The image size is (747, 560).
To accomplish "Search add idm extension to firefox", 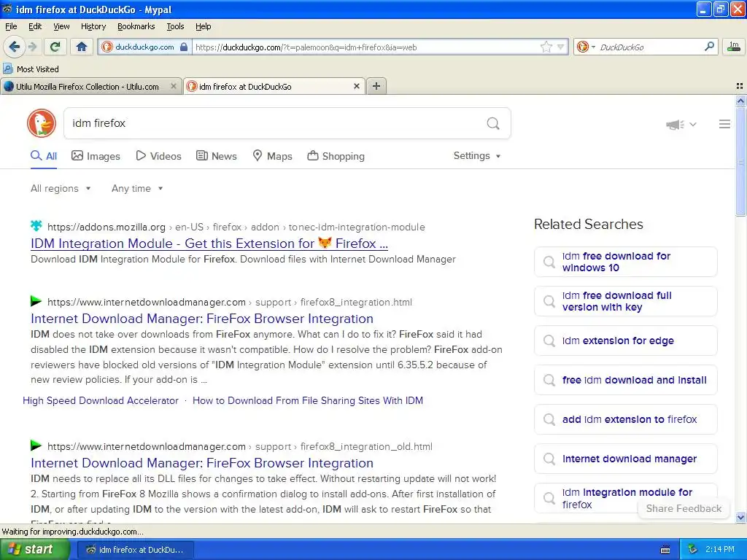I will coord(625,419).
